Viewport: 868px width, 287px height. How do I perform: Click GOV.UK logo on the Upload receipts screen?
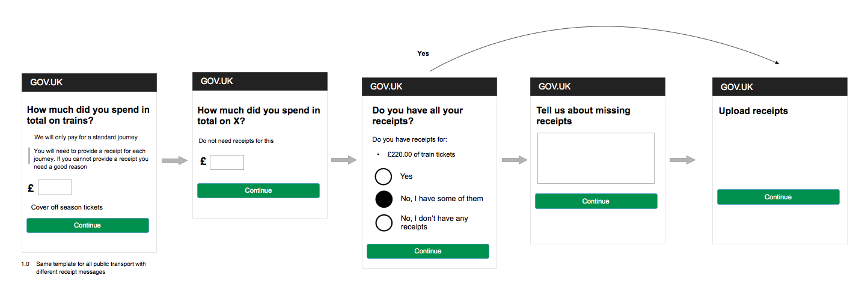point(736,86)
